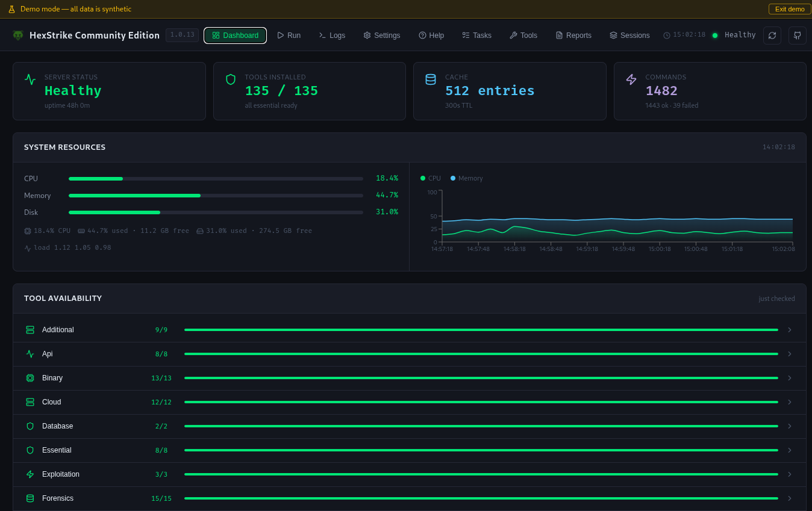Expand the Additional tools row
This screenshot has width=812, height=511.
point(790,330)
